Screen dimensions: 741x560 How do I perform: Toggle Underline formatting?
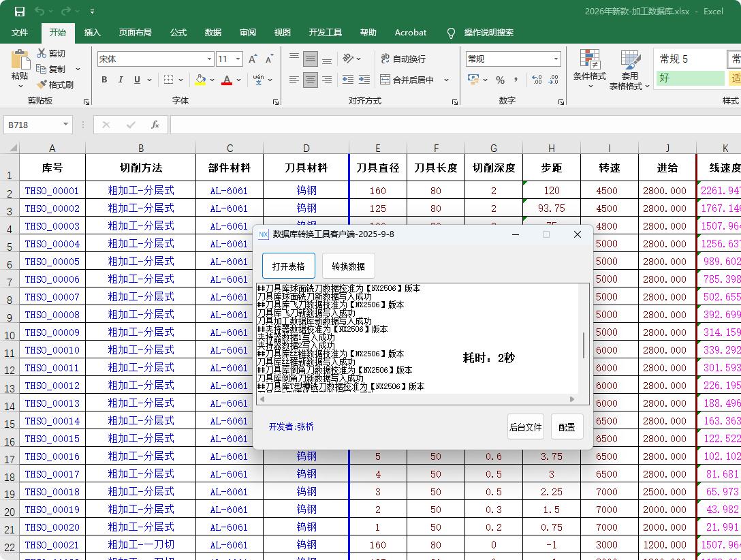(137, 80)
